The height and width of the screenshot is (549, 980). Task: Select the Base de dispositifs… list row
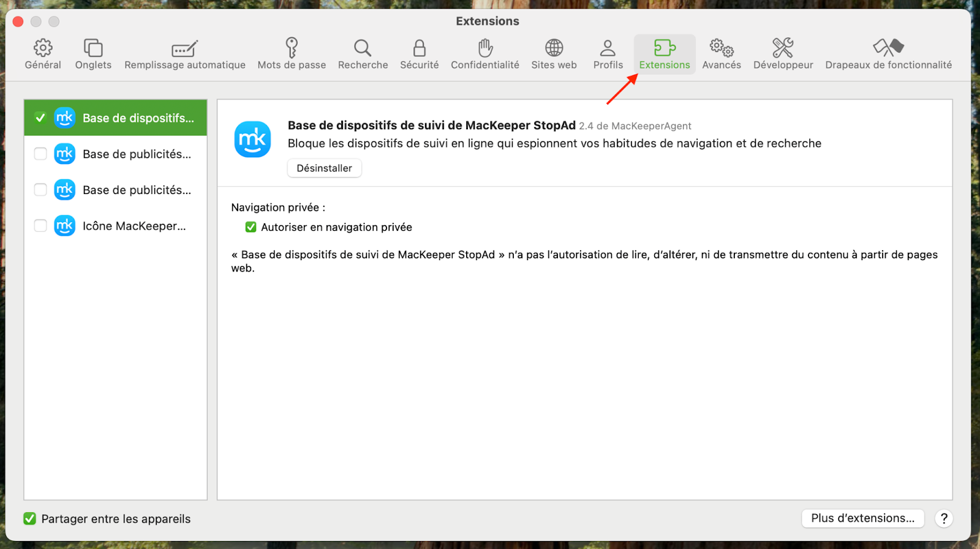click(x=116, y=118)
